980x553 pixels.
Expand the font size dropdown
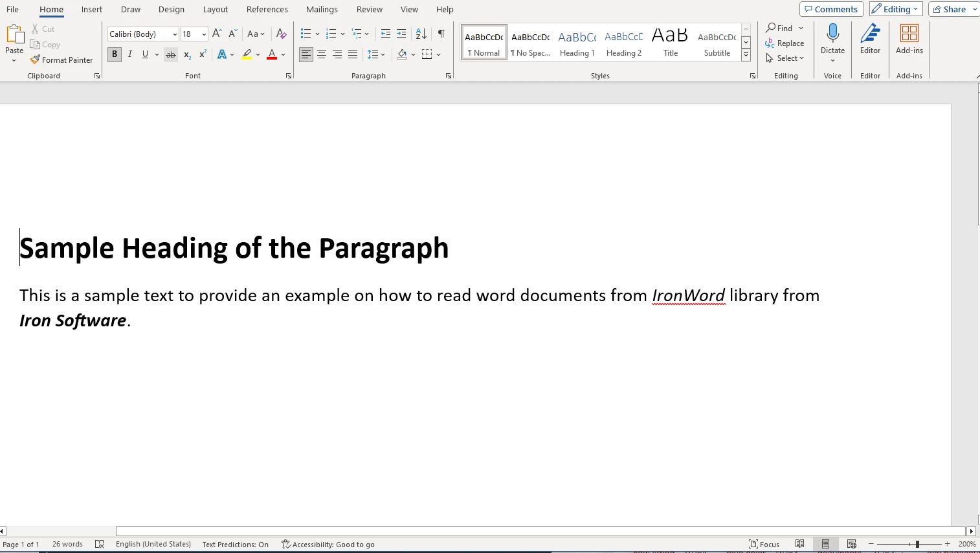point(204,34)
